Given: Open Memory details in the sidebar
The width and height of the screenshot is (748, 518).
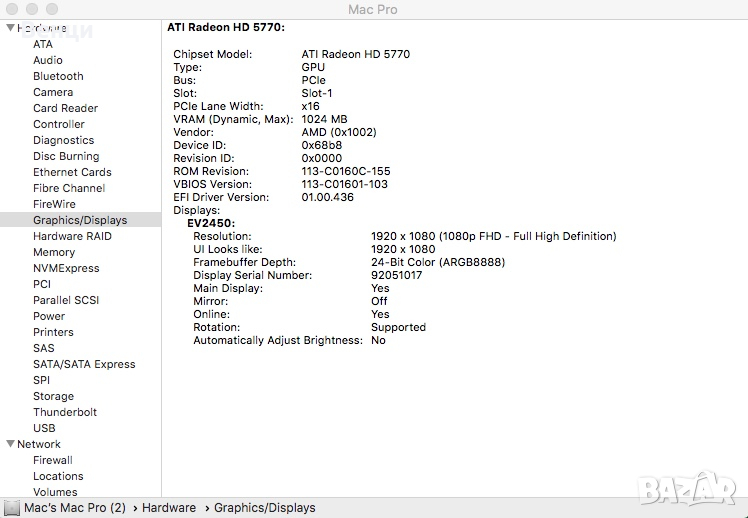Looking at the screenshot, I should pyautogui.click(x=54, y=252).
